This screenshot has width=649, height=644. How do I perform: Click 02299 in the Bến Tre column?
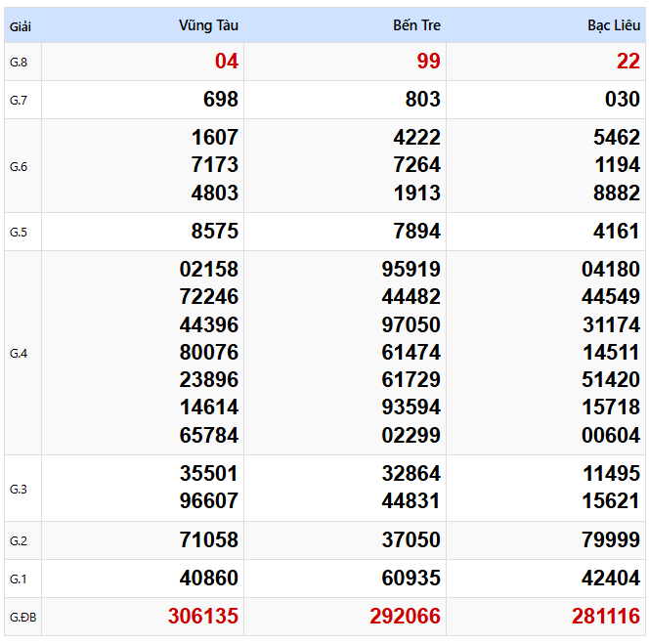411,436
